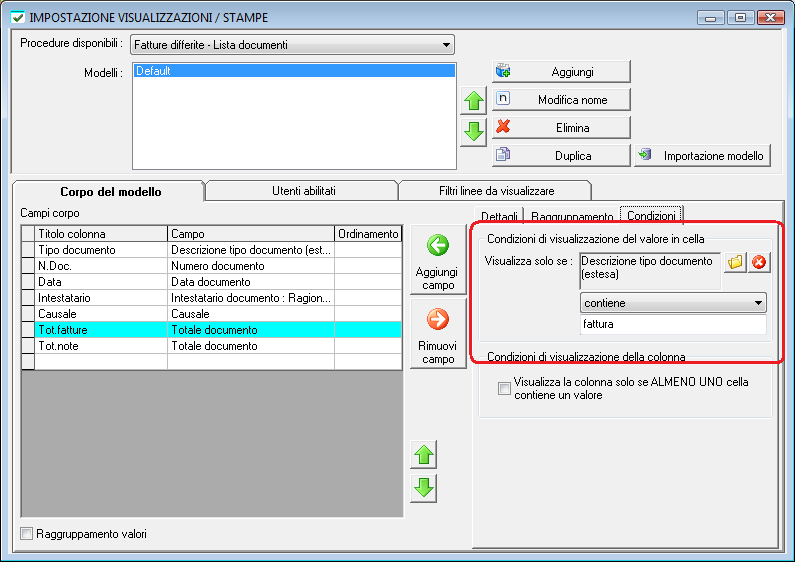This screenshot has width=795, height=562.
Task: Move the selected model up with the green arrow
Action: click(x=474, y=101)
